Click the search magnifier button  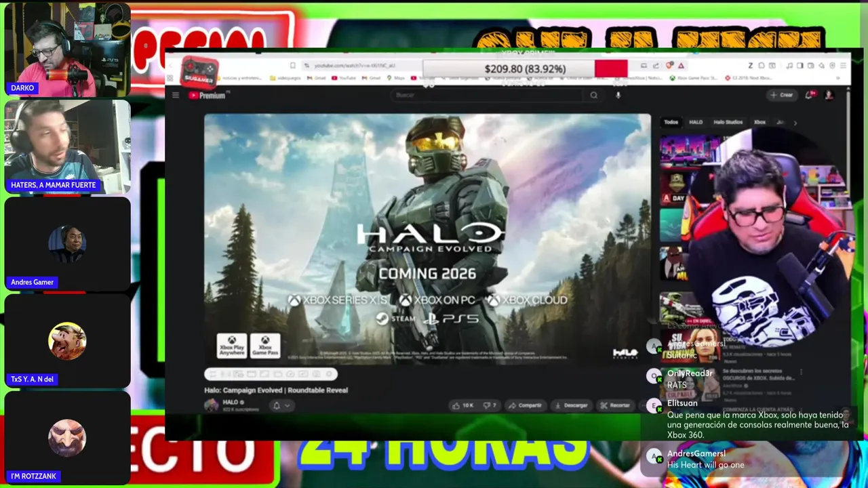594,95
